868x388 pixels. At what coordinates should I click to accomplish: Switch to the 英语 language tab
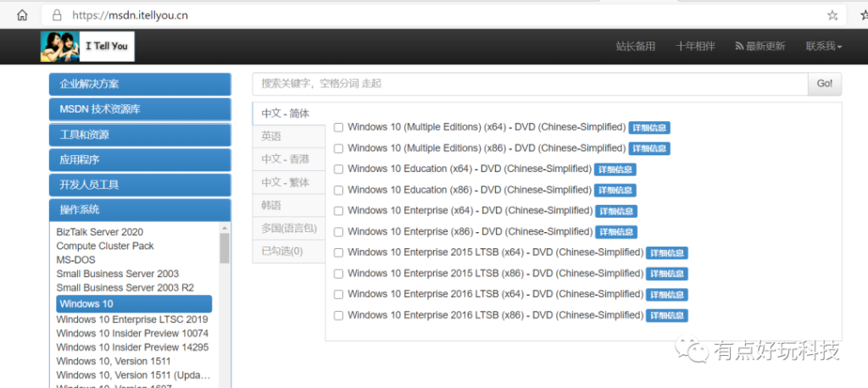click(x=289, y=136)
